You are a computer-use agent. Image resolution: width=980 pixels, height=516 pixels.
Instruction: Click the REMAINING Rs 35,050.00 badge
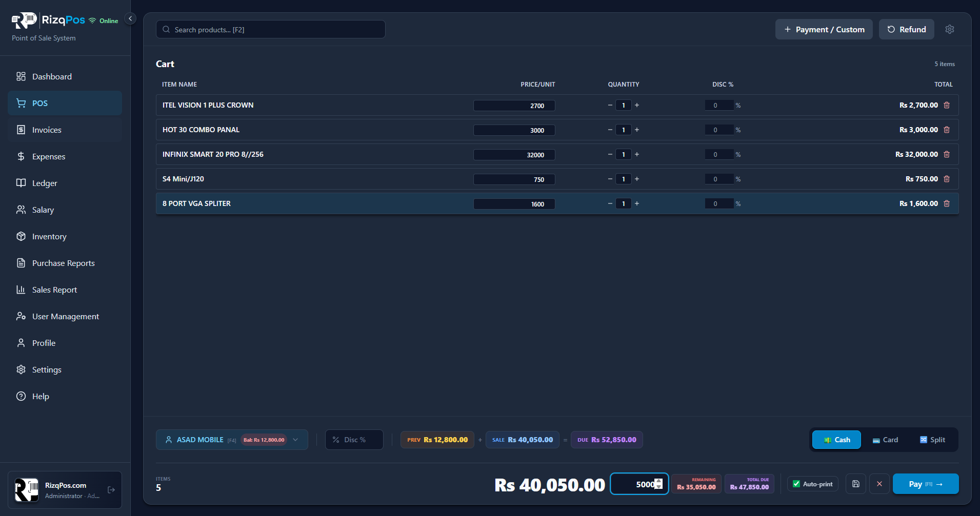(696, 484)
